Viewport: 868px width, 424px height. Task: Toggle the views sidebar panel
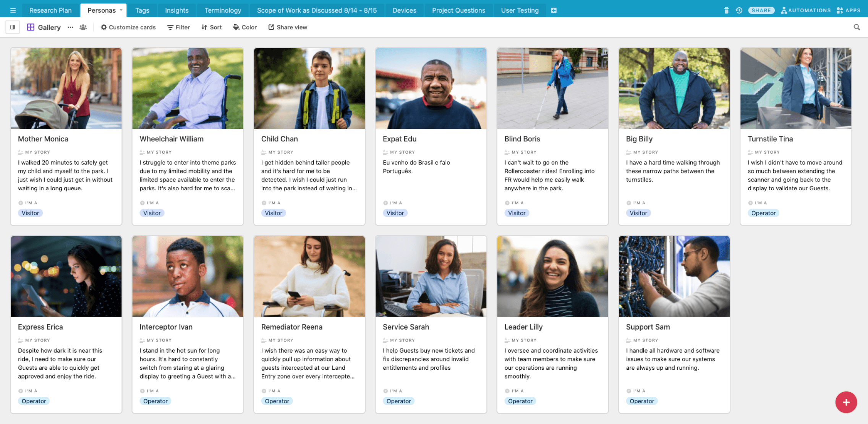13,27
